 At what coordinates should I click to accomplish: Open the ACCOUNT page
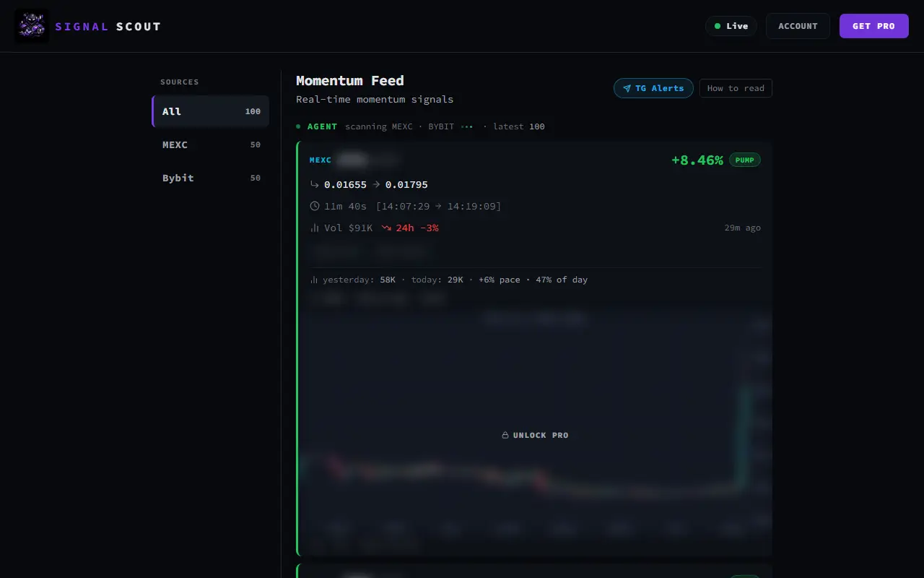(798, 26)
